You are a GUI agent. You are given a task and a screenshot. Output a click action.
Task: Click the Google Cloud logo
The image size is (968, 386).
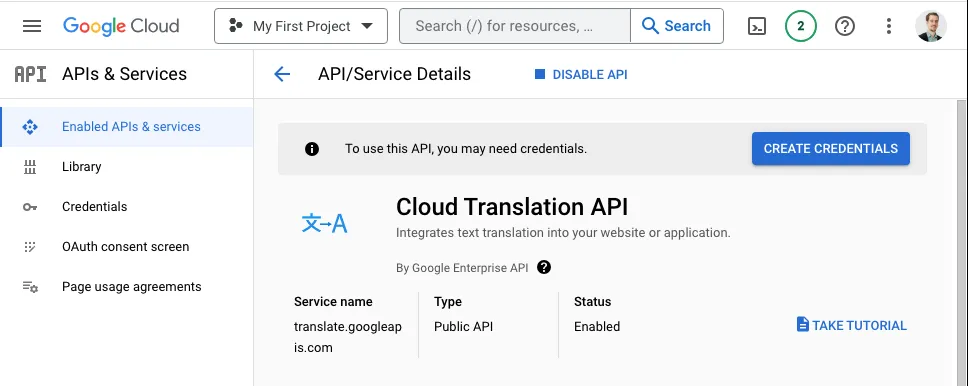(121, 26)
